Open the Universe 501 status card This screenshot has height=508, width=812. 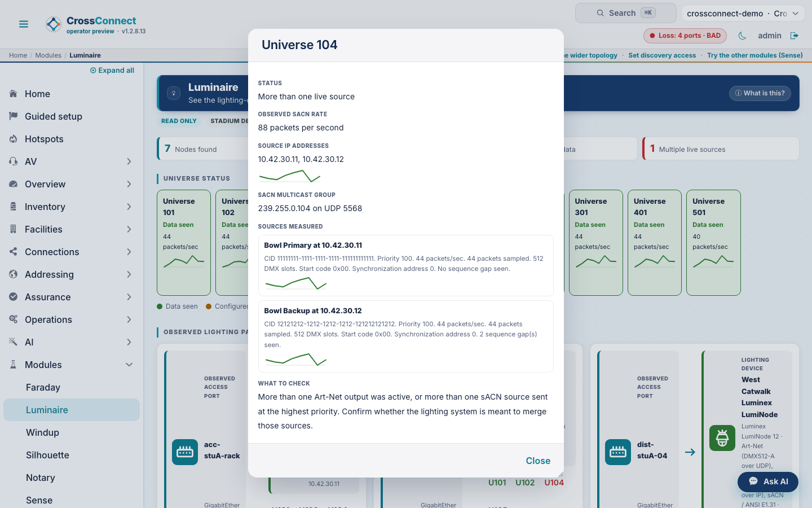713,243
